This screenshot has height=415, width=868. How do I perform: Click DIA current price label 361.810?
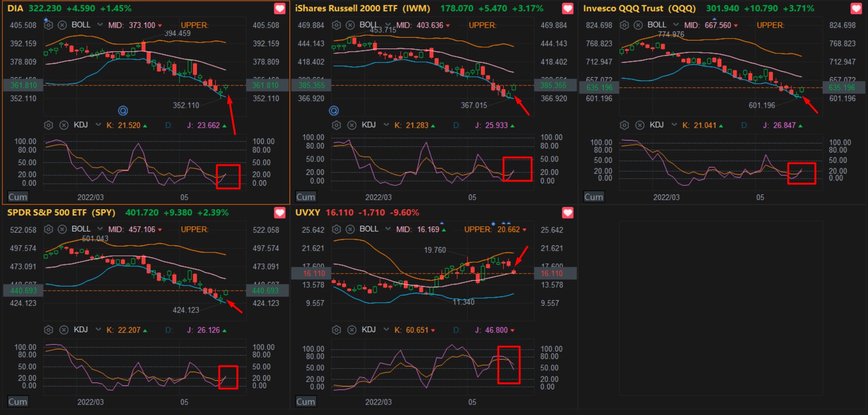tap(24, 85)
